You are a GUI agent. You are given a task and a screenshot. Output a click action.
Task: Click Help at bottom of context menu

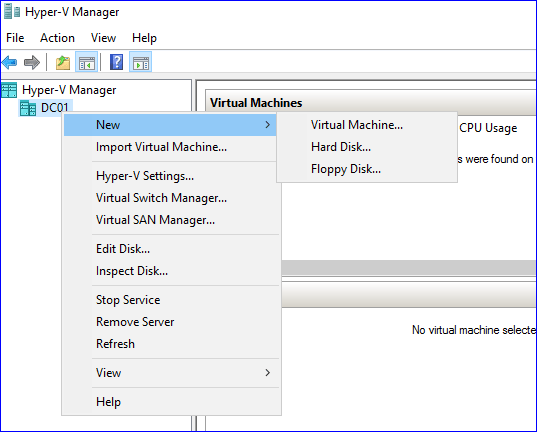click(171, 402)
